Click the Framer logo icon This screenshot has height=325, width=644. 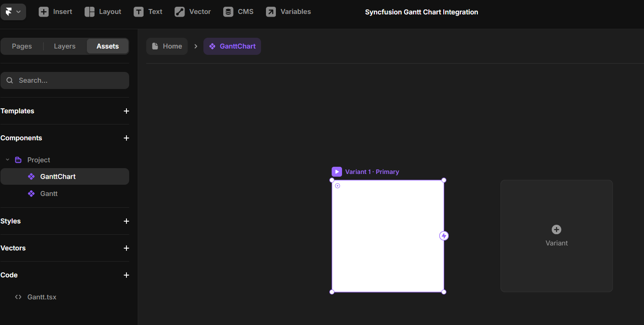[9, 12]
